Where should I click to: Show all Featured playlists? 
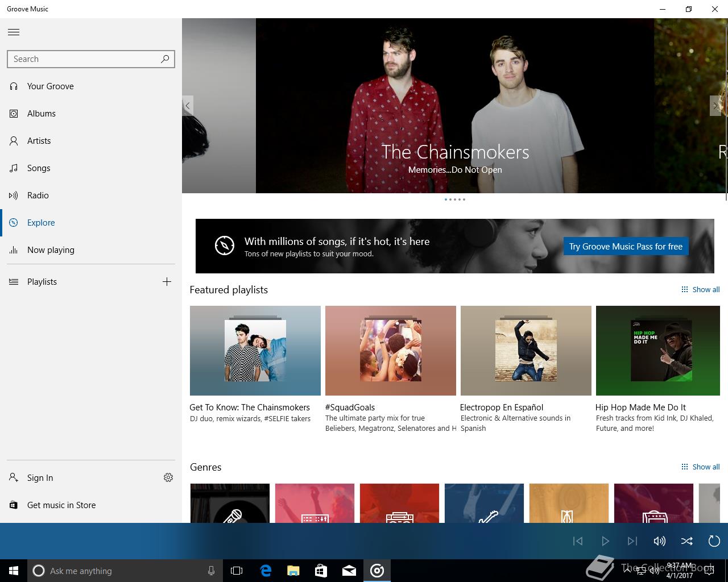pos(701,290)
